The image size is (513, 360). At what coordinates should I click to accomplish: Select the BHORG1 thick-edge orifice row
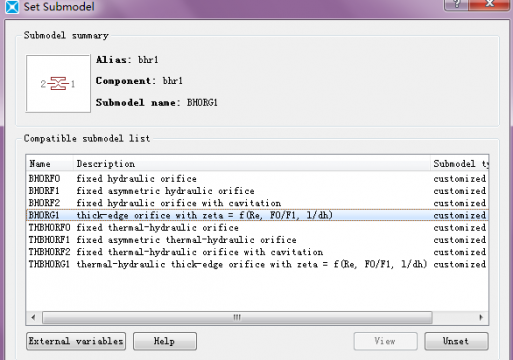point(257,215)
